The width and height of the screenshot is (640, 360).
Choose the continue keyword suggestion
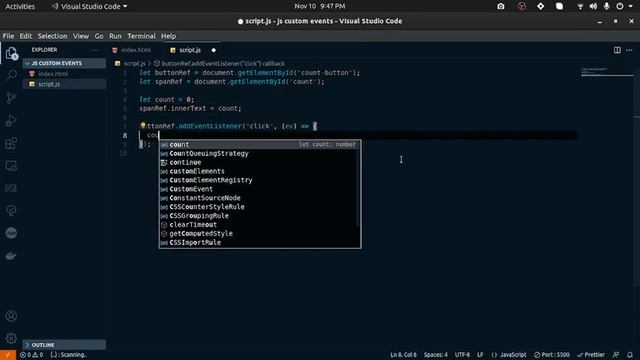260,162
